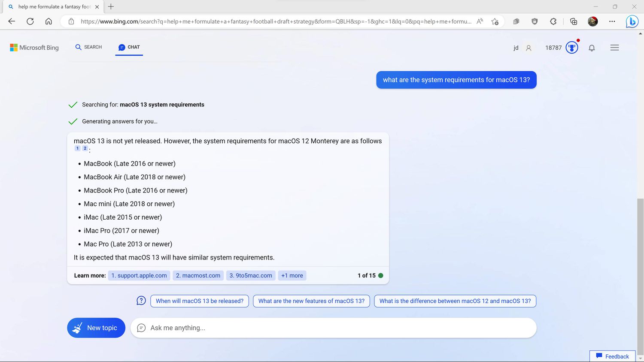Open the Bing sidebar chat icon
Screen dimensions: 644x362
point(632,21)
